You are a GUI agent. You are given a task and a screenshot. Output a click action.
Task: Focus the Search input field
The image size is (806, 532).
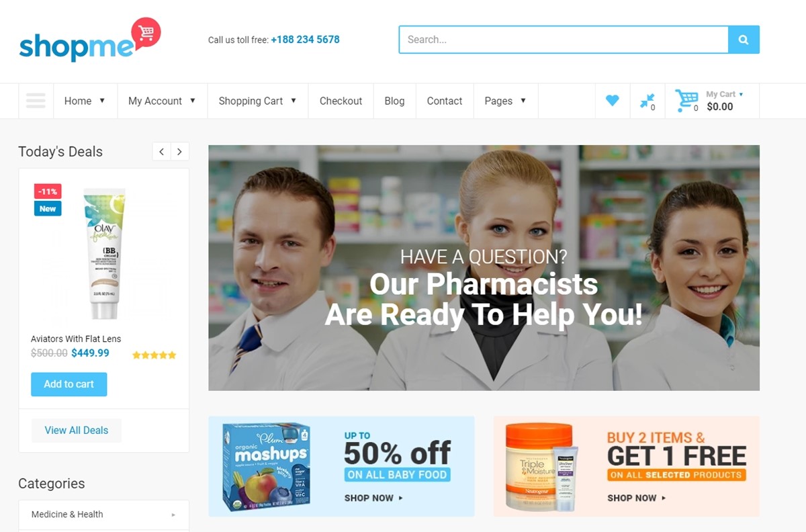[564, 40]
